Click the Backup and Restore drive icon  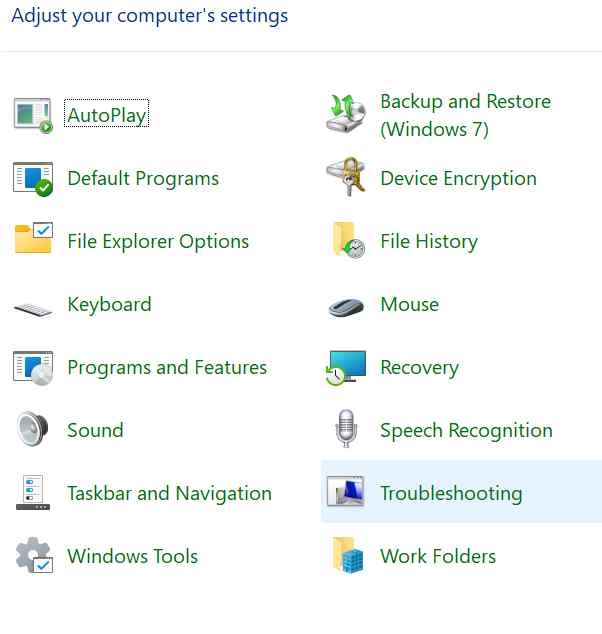(346, 113)
